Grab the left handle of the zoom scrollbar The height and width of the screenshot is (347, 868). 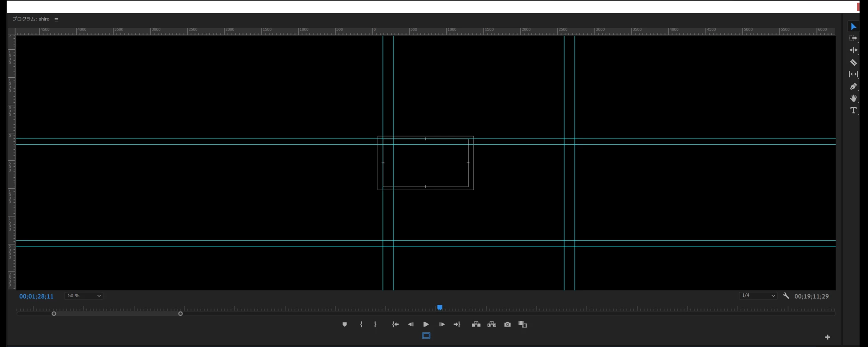54,314
